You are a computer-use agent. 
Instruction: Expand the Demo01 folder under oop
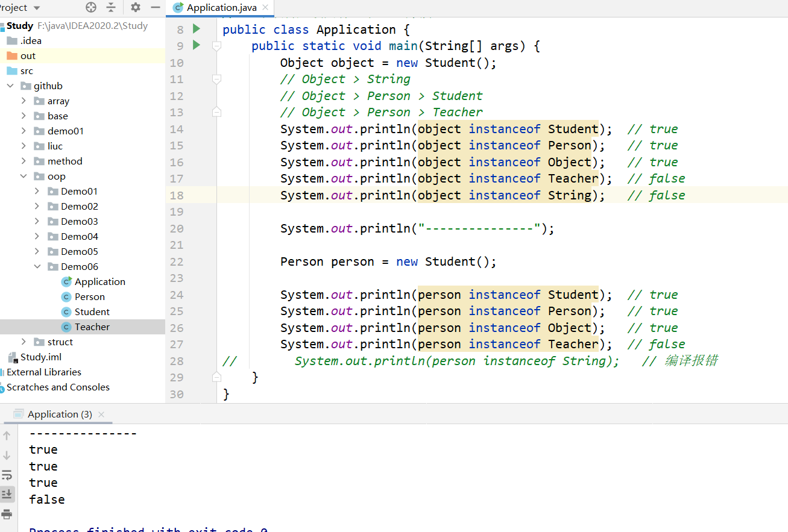tap(37, 191)
